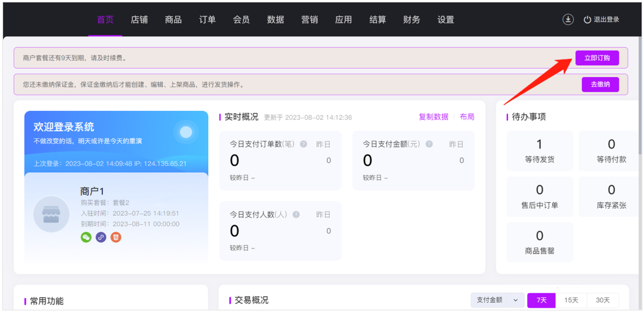Click the power icon beside 退出登录
This screenshot has height=313, width=644.
pos(587,20)
